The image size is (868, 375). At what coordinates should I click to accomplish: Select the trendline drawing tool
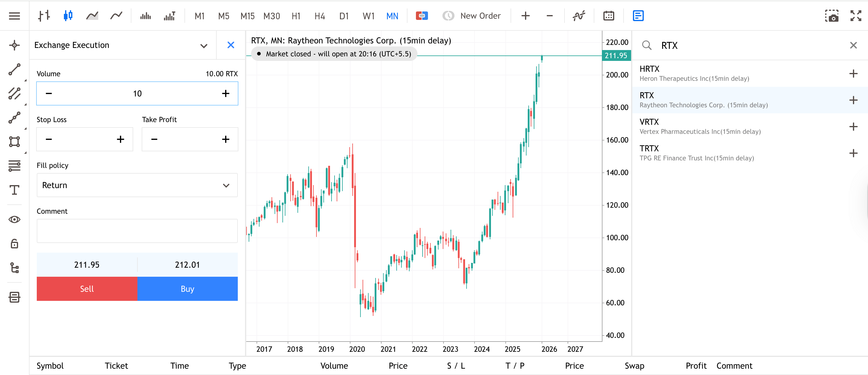click(14, 70)
